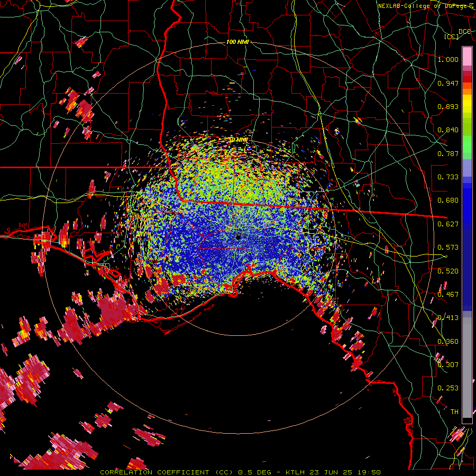Select the 0.573 legend value

[x=448, y=248]
